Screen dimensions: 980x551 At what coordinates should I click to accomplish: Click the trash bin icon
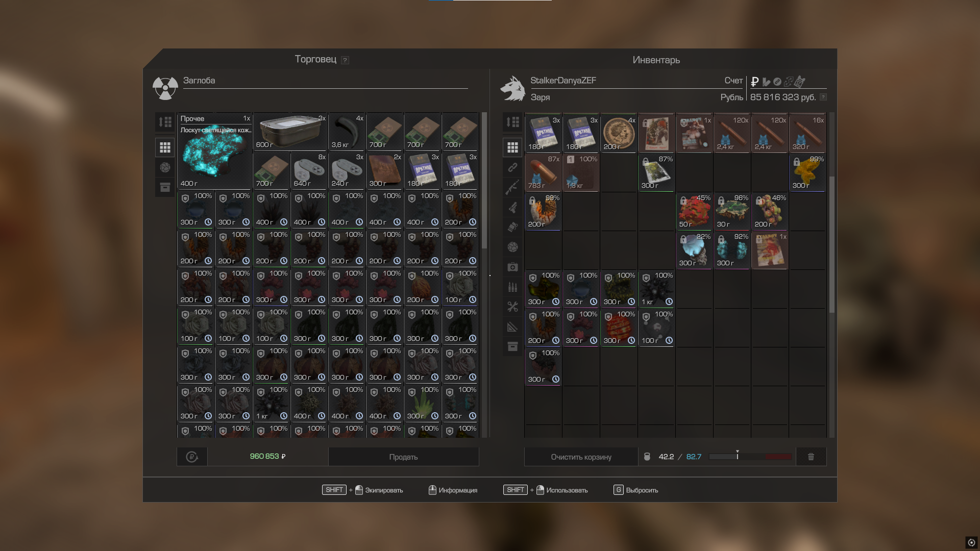(811, 457)
